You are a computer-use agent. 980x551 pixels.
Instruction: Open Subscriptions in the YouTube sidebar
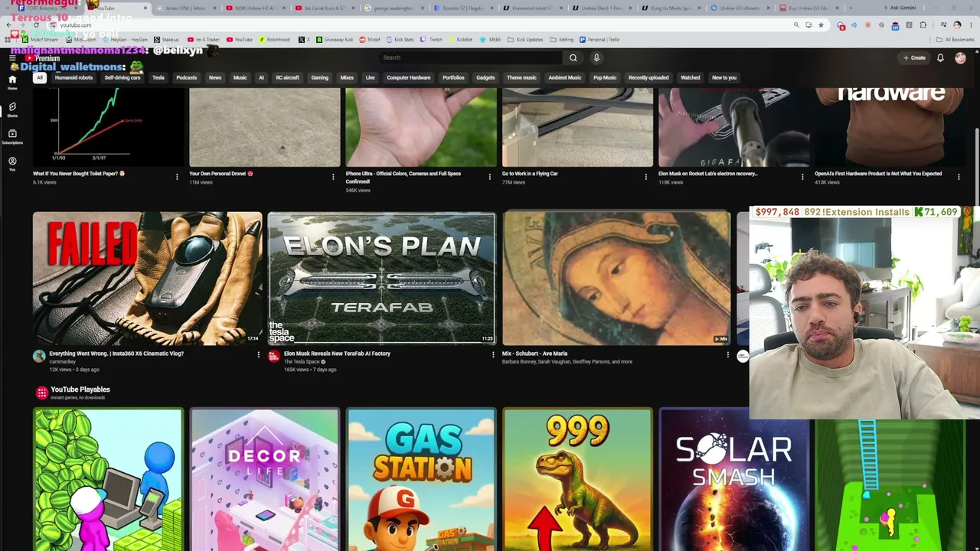tap(12, 136)
